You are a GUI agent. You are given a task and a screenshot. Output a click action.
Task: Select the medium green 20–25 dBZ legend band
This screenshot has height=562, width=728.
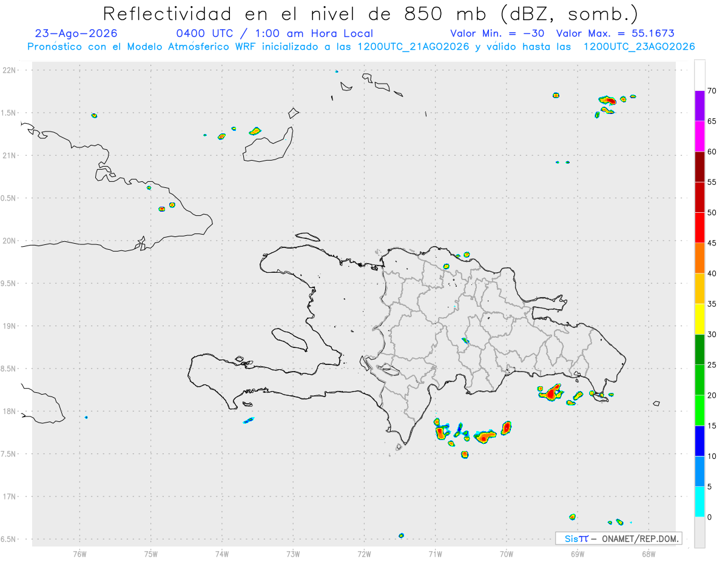coord(699,380)
